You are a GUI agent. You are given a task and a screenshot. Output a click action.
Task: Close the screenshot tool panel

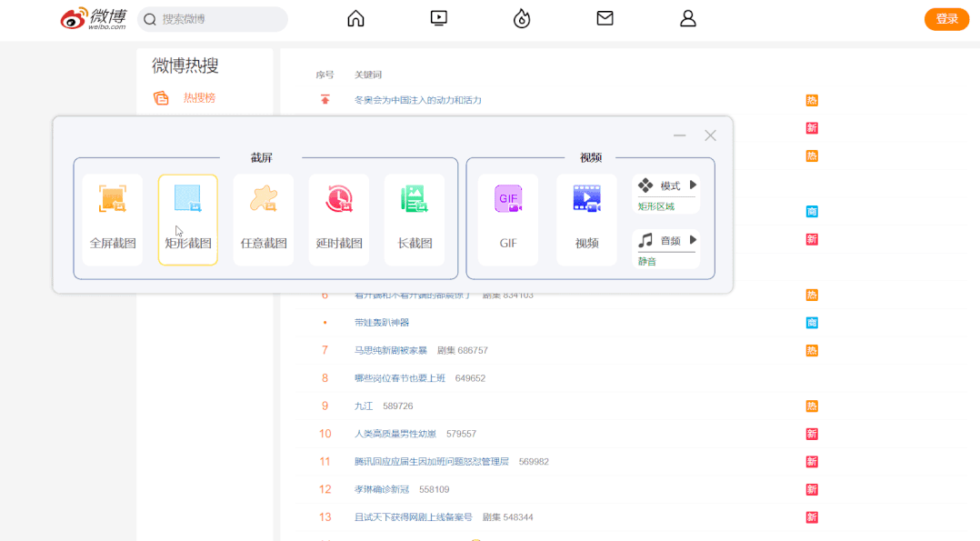pyautogui.click(x=710, y=135)
